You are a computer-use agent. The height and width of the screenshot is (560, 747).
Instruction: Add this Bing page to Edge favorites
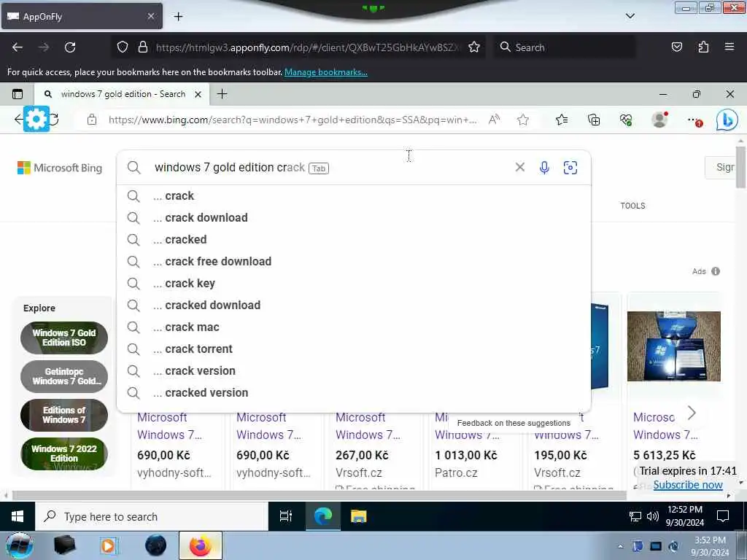point(523,120)
